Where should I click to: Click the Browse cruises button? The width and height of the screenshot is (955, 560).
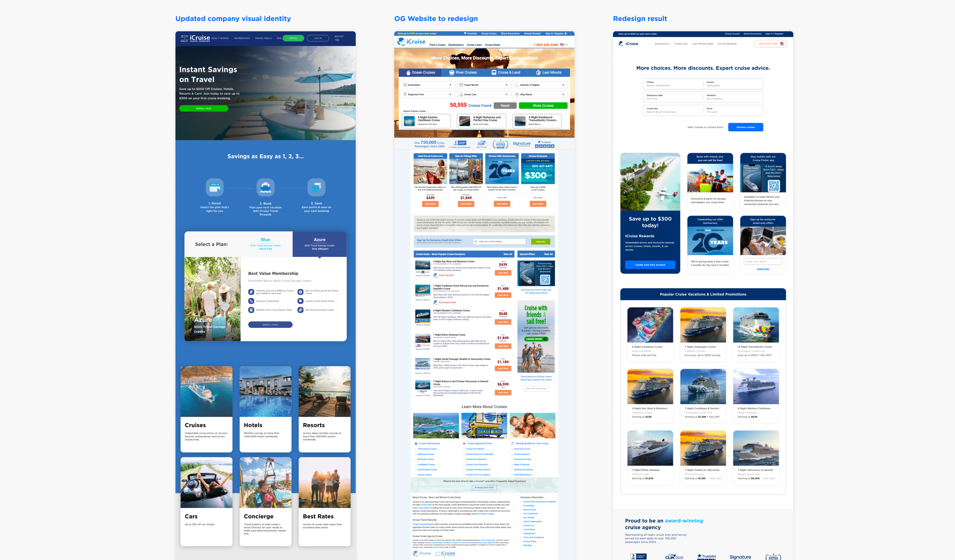[745, 127]
